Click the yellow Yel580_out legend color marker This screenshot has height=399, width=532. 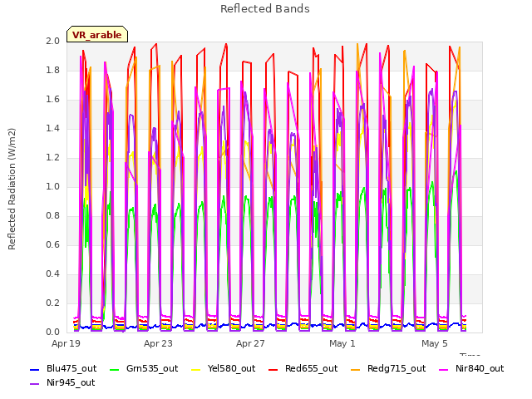(196, 370)
